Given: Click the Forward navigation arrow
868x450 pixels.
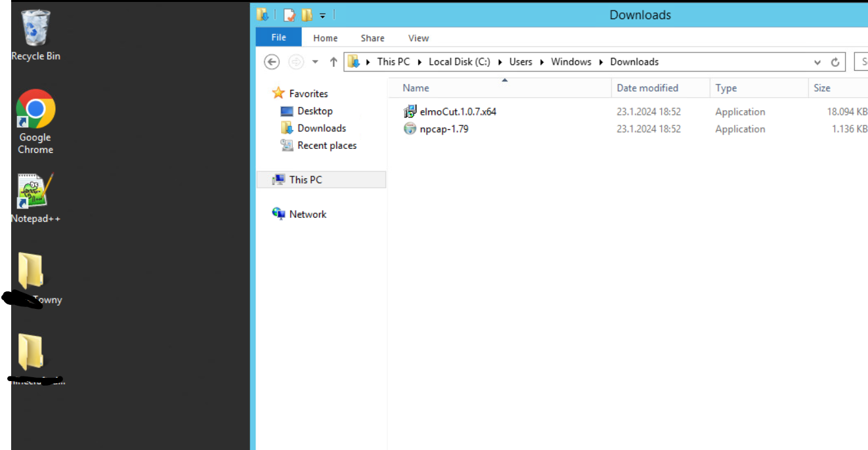Looking at the screenshot, I should click(x=296, y=62).
